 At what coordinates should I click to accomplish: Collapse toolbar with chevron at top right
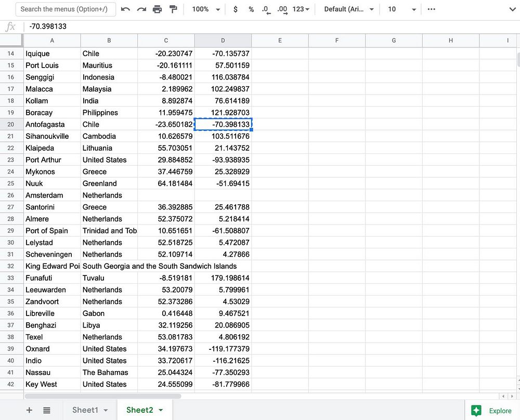(x=512, y=9)
